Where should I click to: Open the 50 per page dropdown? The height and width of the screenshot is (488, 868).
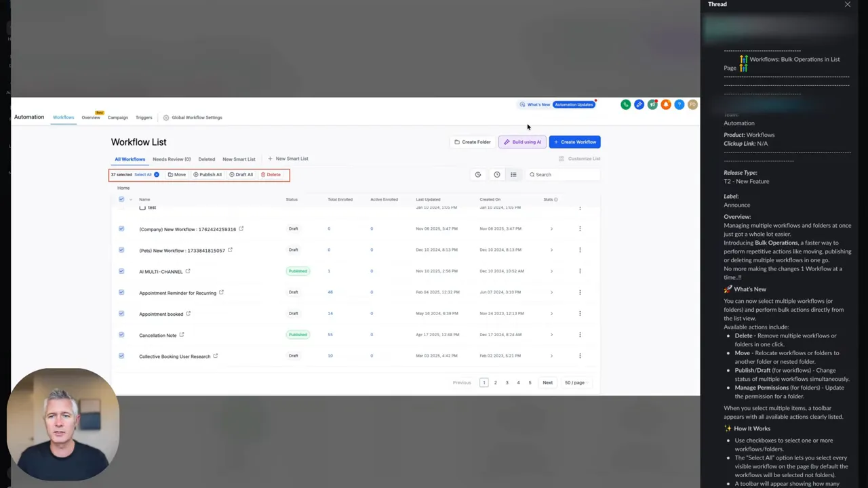point(574,382)
